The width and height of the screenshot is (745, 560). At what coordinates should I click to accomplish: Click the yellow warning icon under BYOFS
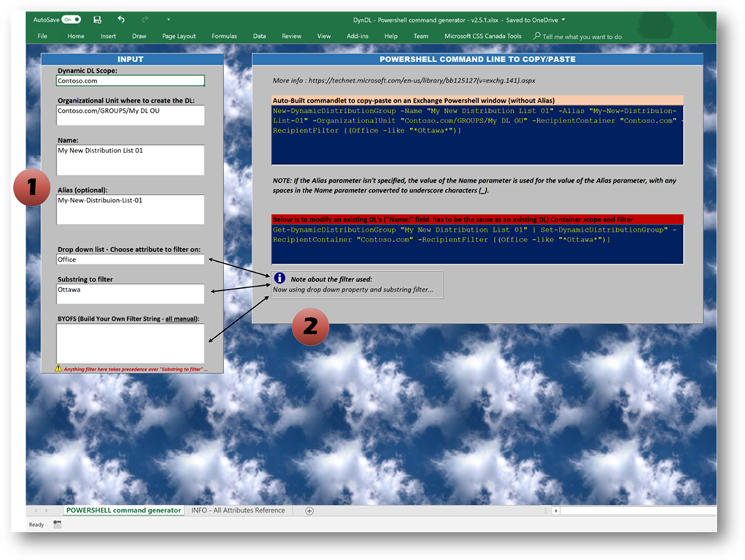58,369
